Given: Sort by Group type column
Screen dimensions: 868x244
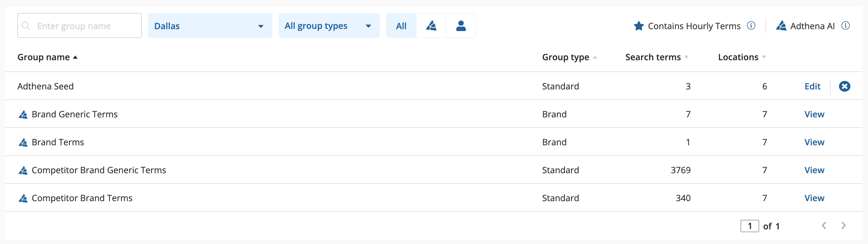Looking at the screenshot, I should pos(570,57).
